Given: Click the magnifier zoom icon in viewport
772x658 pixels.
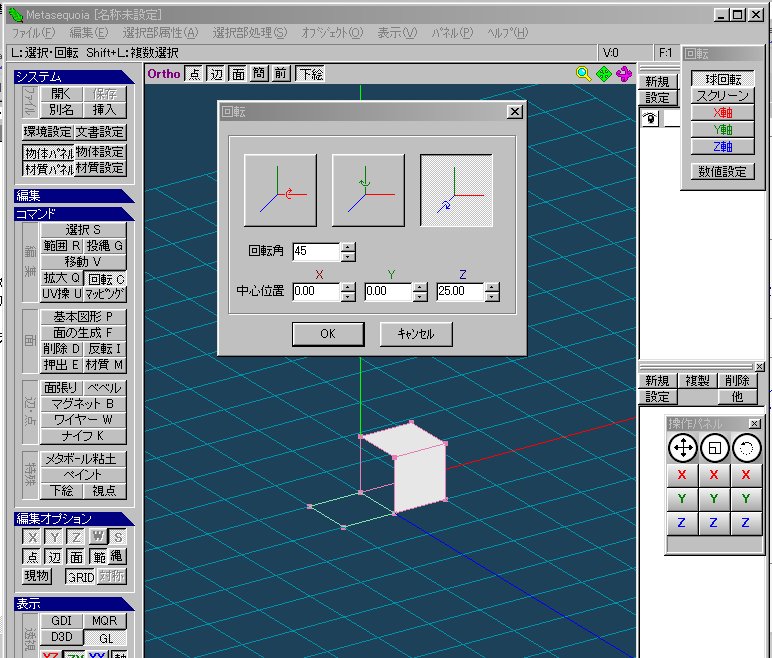Looking at the screenshot, I should coord(583,74).
